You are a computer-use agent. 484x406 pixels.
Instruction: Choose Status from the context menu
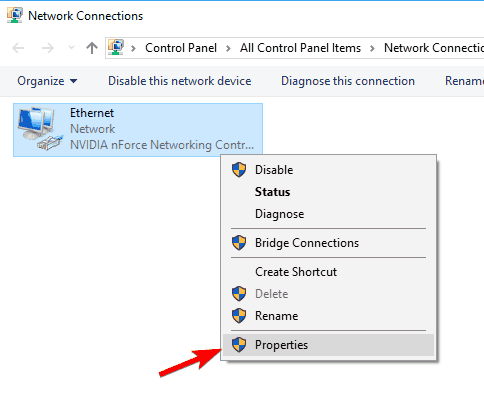pyautogui.click(x=272, y=192)
